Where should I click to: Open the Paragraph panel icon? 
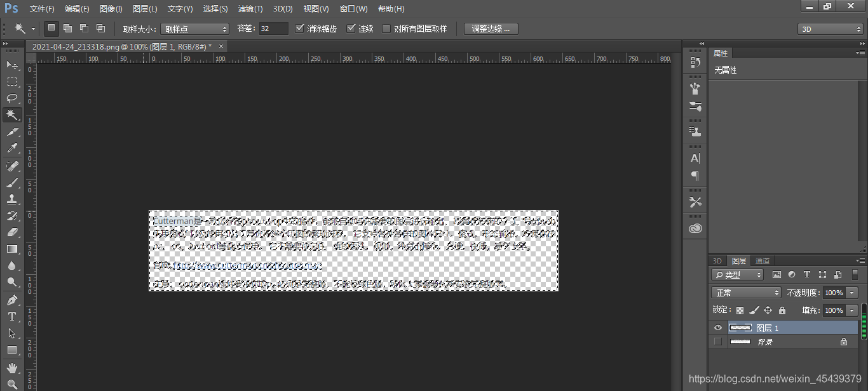pyautogui.click(x=695, y=176)
